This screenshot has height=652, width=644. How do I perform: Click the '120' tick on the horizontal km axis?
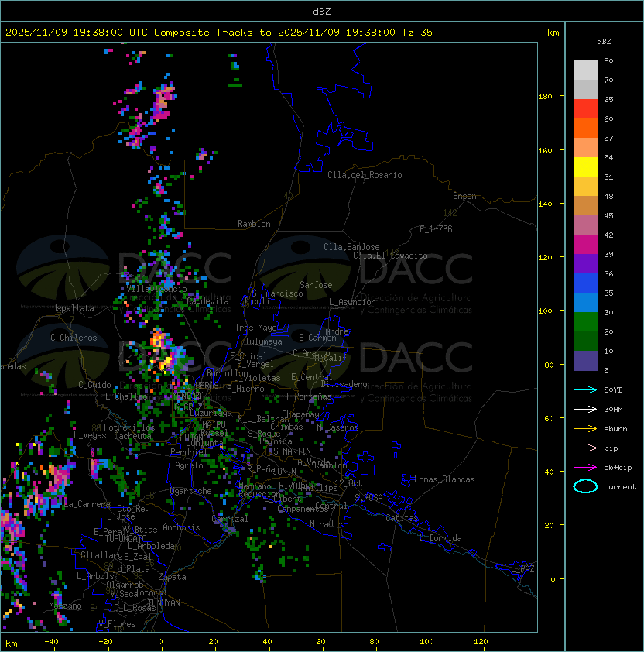pyautogui.click(x=481, y=642)
